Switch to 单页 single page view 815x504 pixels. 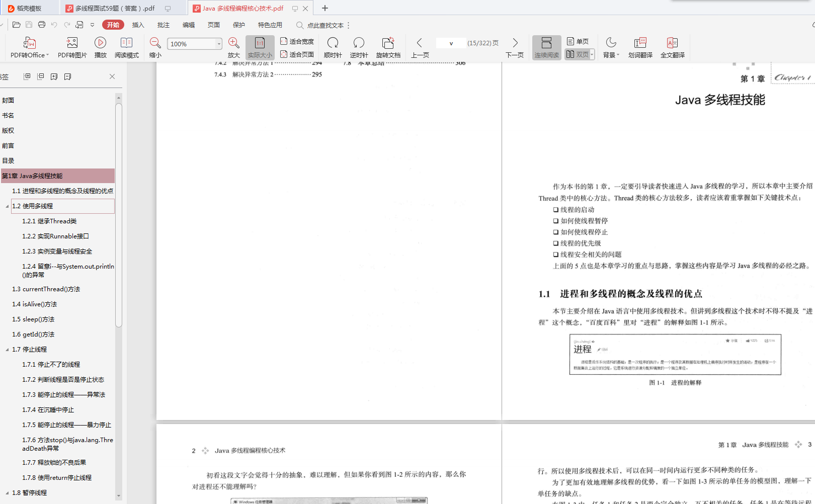578,41
